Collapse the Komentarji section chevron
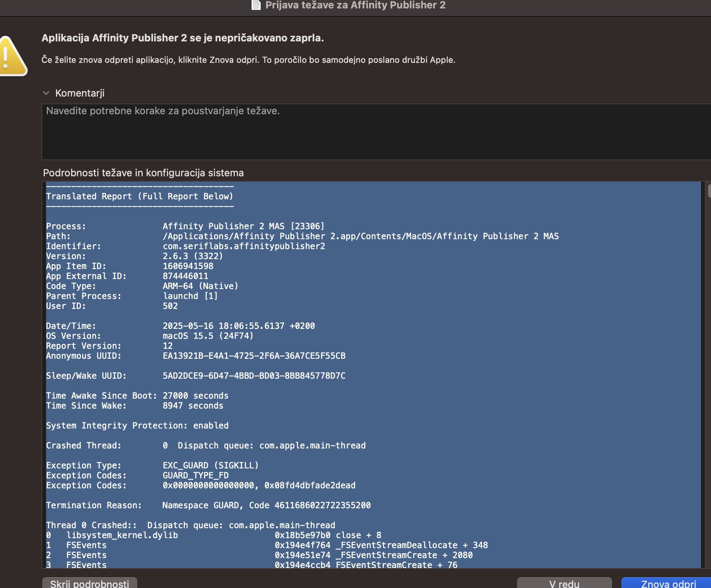This screenshot has width=711, height=588. (46, 93)
